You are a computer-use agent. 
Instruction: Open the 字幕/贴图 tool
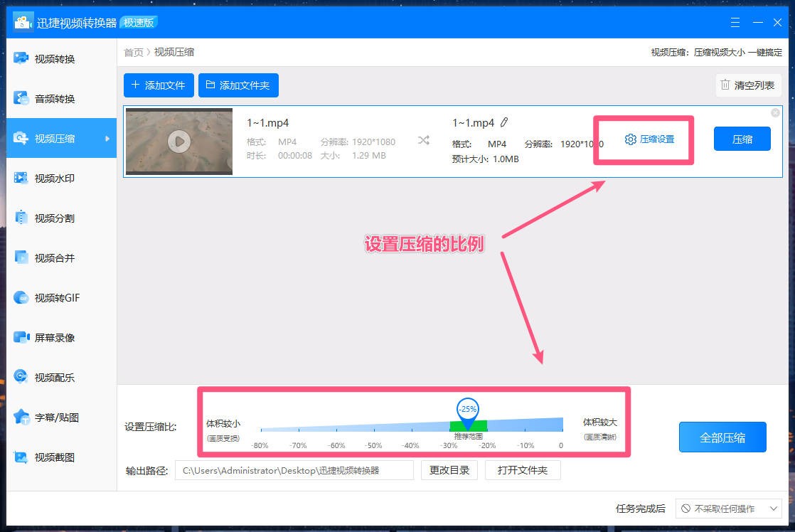47,417
